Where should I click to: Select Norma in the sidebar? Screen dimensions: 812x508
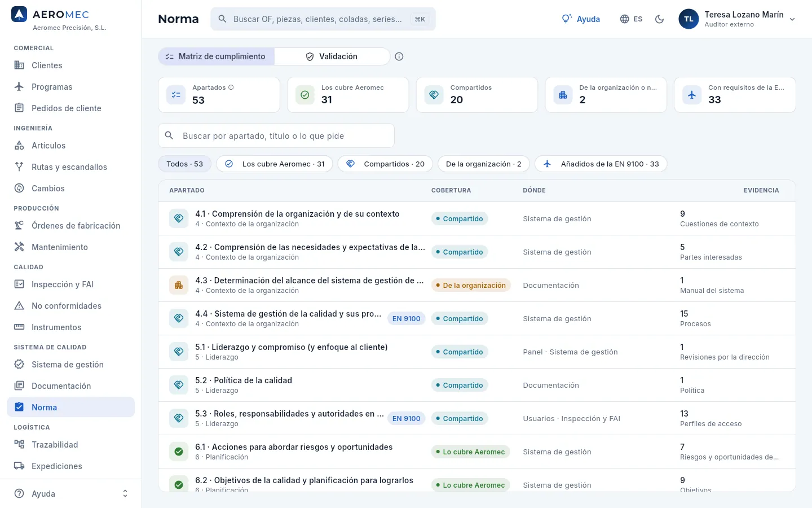click(70, 408)
